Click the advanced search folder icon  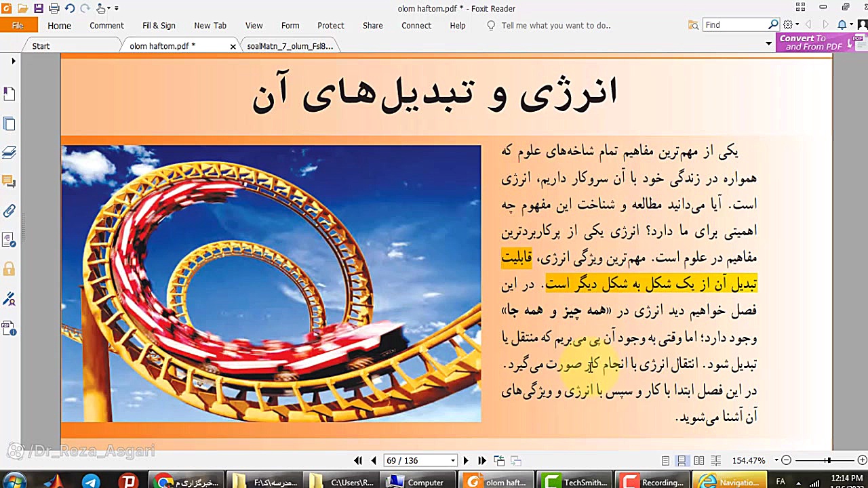click(693, 25)
